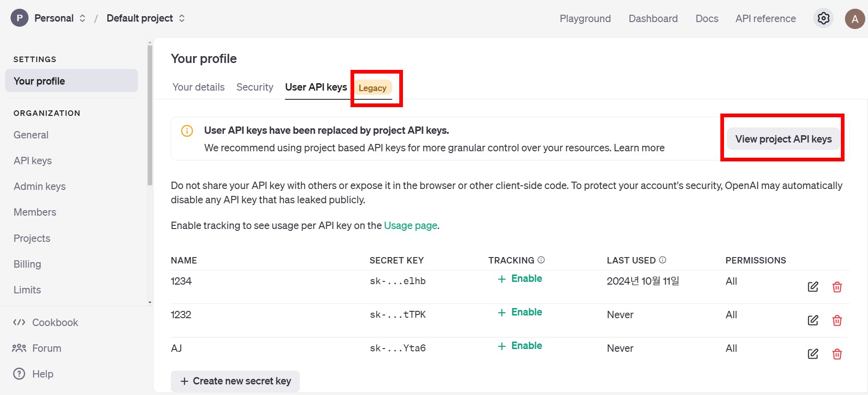Open the Your details tab

click(x=198, y=87)
